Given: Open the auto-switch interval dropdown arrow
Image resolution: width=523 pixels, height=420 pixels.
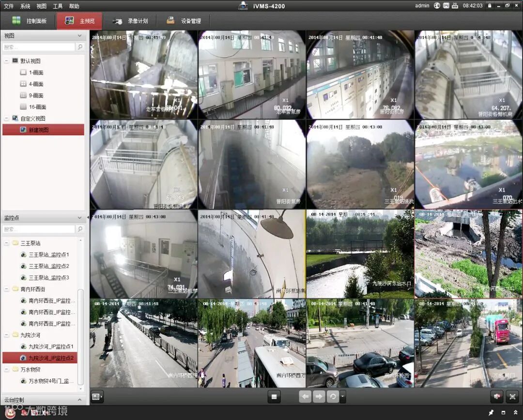Looking at the screenshot, I should pyautogui.click(x=342, y=397).
